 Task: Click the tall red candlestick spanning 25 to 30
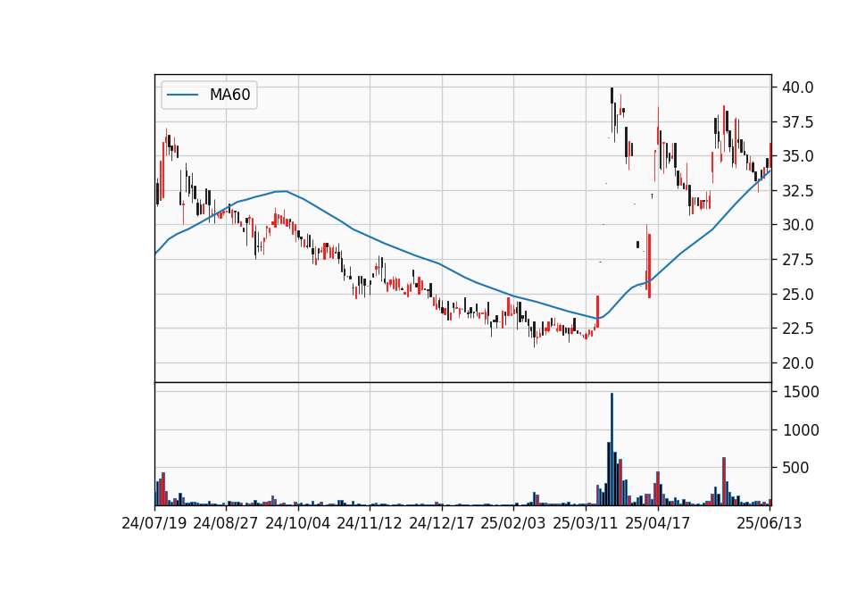click(649, 266)
